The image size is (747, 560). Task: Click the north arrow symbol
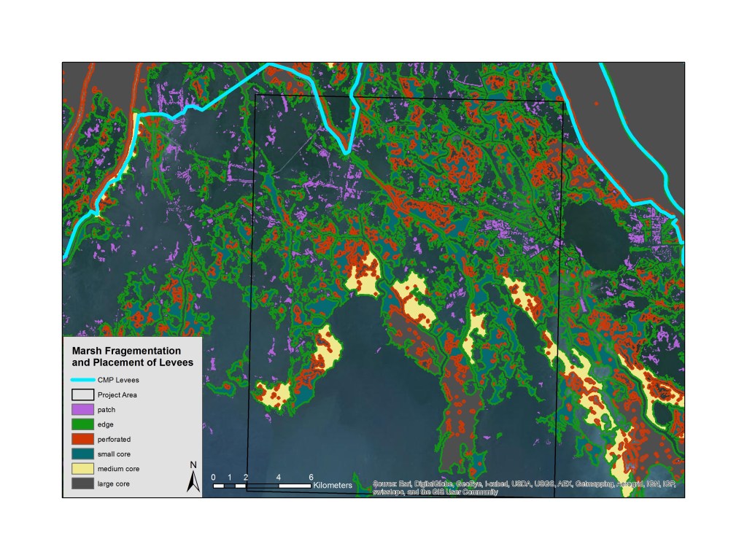(193, 481)
